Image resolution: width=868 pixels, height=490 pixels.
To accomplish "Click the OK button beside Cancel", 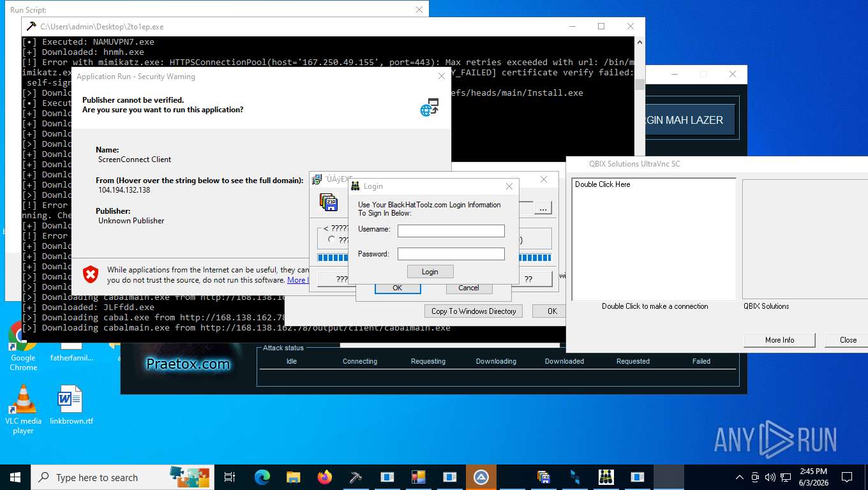I will [397, 288].
